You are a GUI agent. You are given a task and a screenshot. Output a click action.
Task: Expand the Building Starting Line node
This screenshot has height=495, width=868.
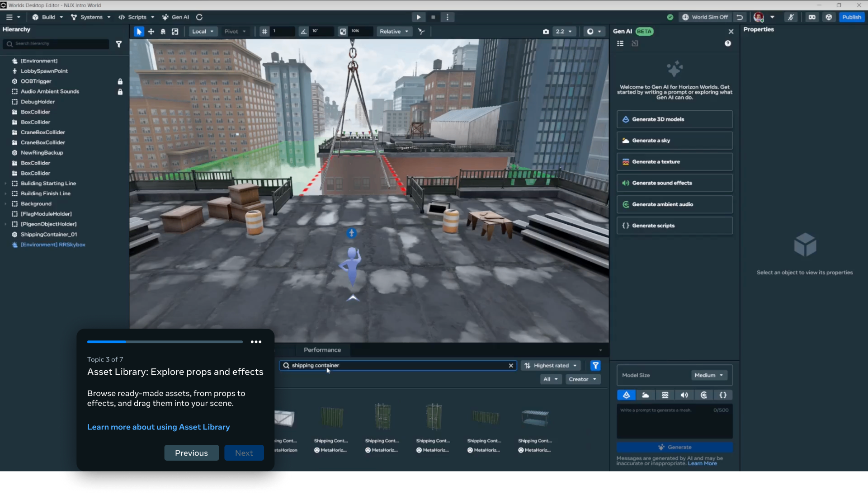pyautogui.click(x=5, y=184)
